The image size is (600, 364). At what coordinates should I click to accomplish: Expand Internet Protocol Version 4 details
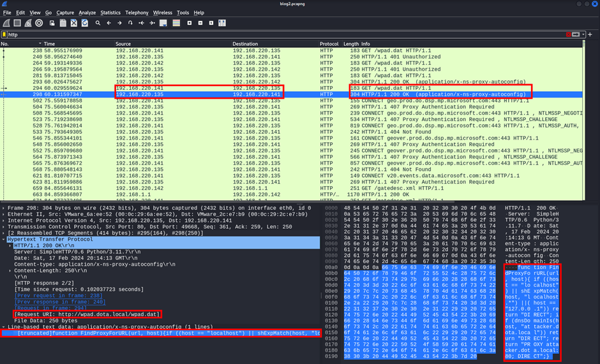pyautogui.click(x=3, y=221)
